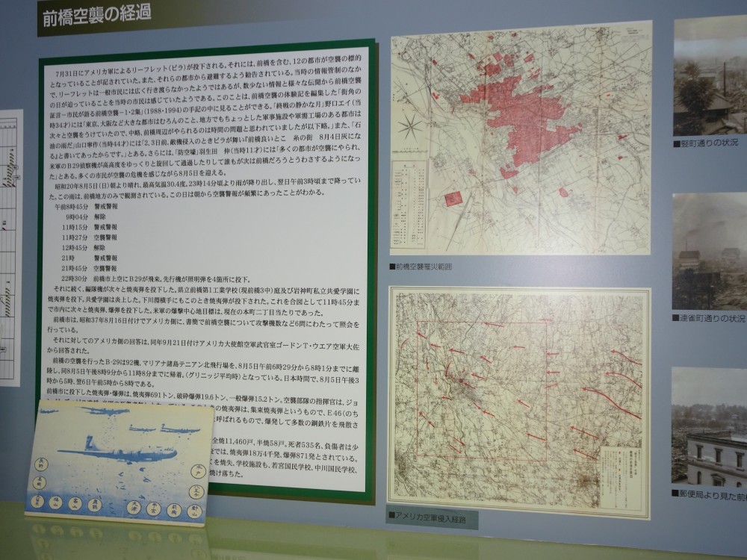Screen dimensions: 747x560
Task: Click the line 午前8時45分 警戒警報
Action: [86, 207]
